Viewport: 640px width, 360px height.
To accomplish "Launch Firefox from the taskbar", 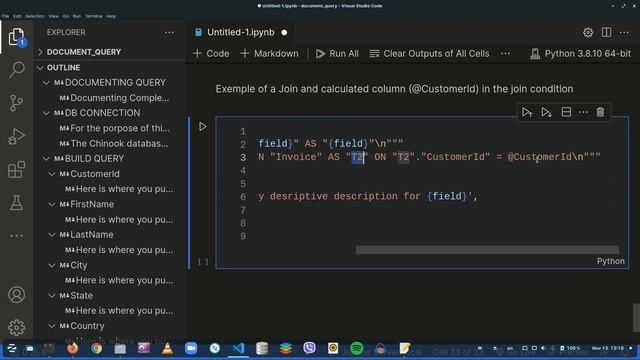I will point(73,348).
